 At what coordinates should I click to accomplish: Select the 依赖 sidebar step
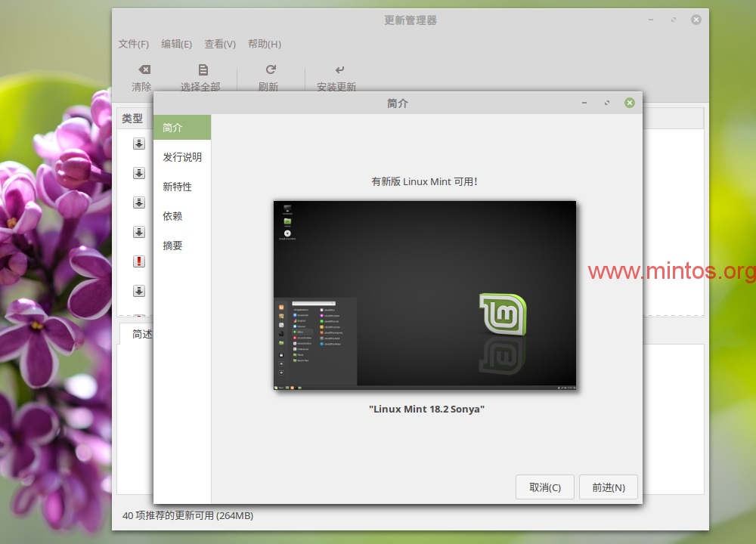pyautogui.click(x=182, y=216)
